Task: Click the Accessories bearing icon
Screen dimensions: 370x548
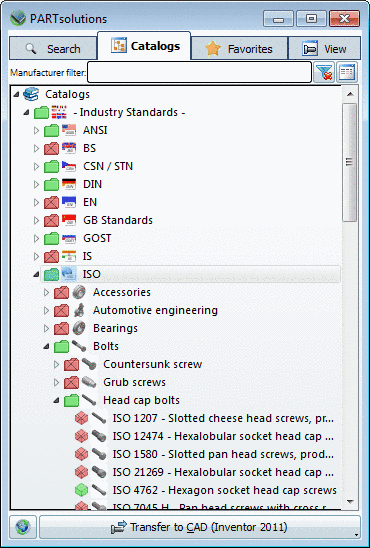Action: tap(79, 292)
